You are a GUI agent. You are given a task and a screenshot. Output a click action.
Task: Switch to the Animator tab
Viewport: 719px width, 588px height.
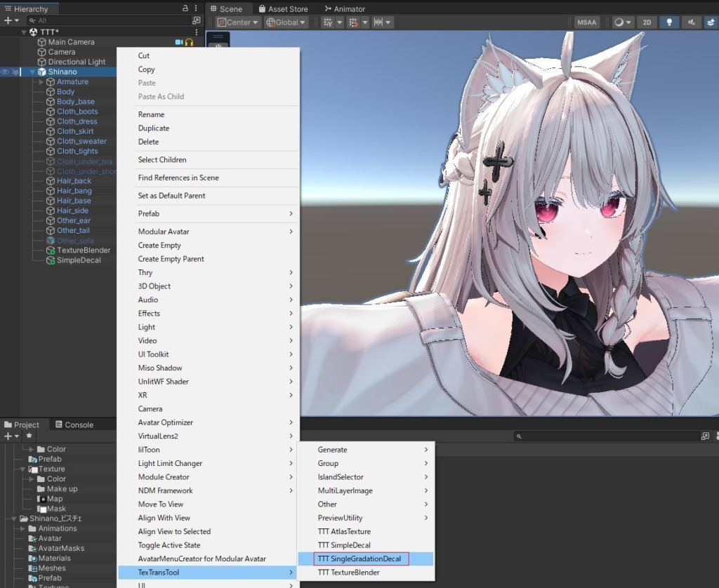click(x=344, y=9)
